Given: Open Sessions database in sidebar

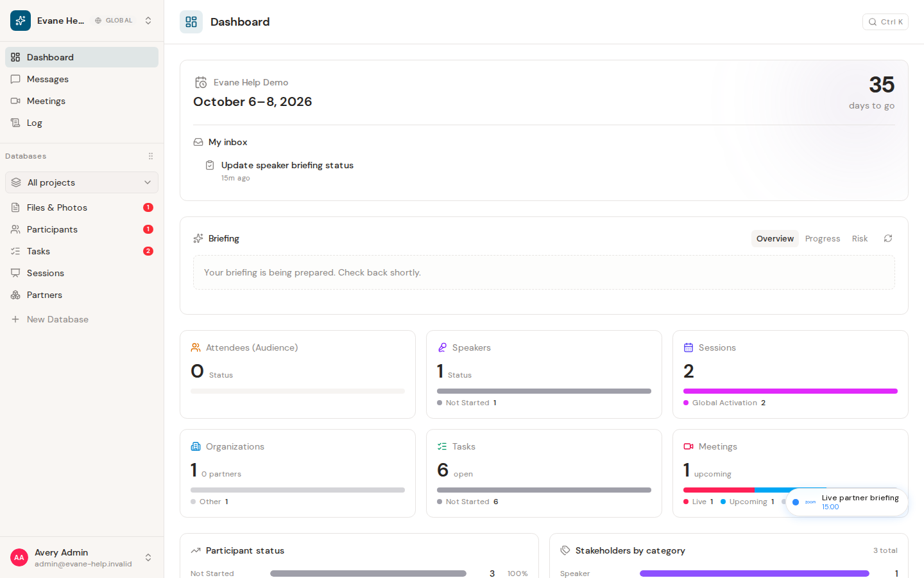Looking at the screenshot, I should tap(81, 273).
